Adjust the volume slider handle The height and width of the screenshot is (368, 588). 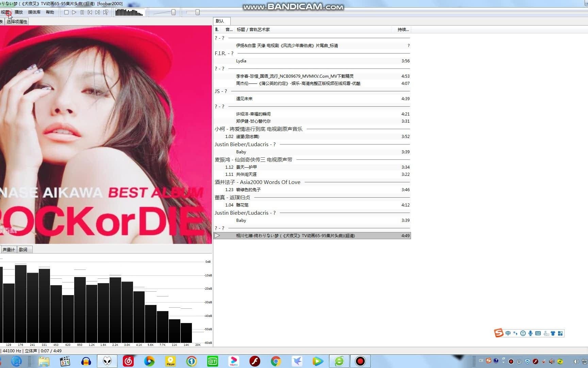tap(173, 12)
